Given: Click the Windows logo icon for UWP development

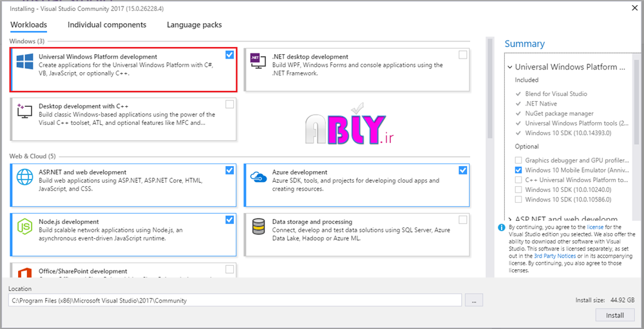Looking at the screenshot, I should pyautogui.click(x=24, y=61).
